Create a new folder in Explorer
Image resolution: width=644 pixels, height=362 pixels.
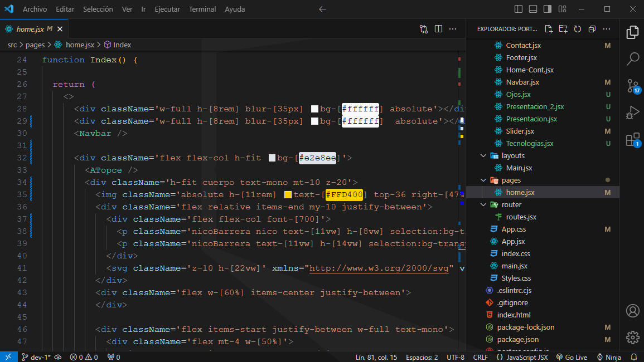click(x=563, y=29)
